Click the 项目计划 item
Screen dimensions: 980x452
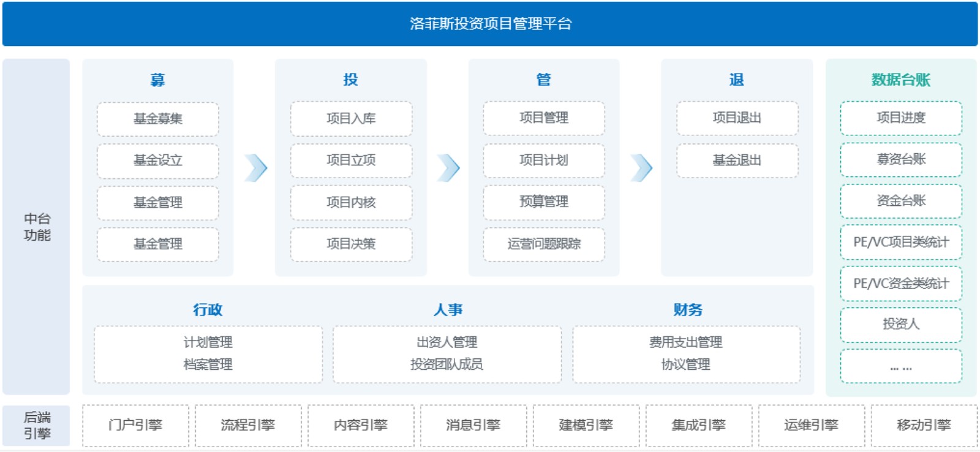pyautogui.click(x=544, y=160)
